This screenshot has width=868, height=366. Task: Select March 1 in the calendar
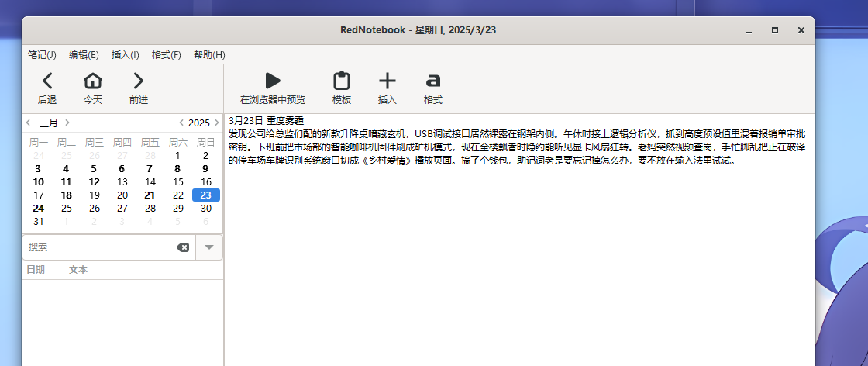pos(177,156)
